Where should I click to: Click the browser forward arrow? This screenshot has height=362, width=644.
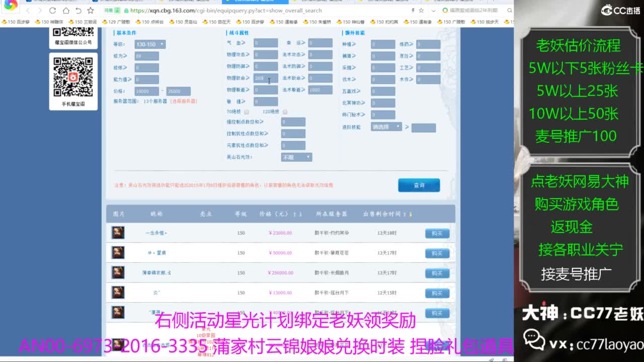40,11
